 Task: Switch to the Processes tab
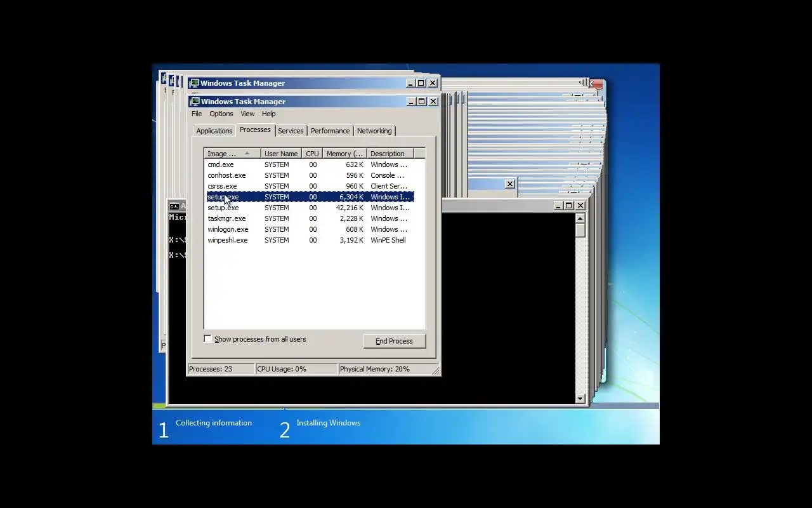point(255,130)
